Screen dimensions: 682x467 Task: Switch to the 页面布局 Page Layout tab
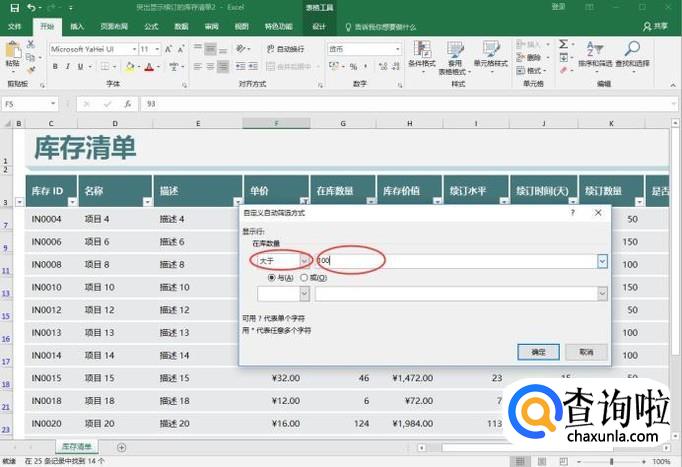click(x=114, y=27)
